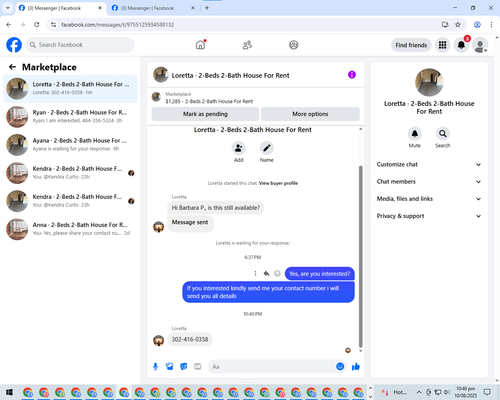Screen dimensions: 500x400
Task: Click the taskbar clock showing 10:40 pm
Action: point(466,392)
